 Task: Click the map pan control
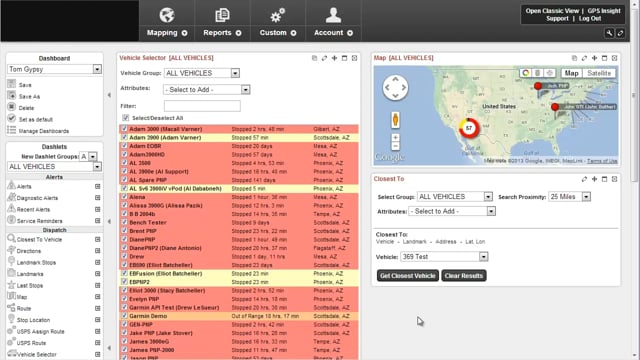click(395, 87)
